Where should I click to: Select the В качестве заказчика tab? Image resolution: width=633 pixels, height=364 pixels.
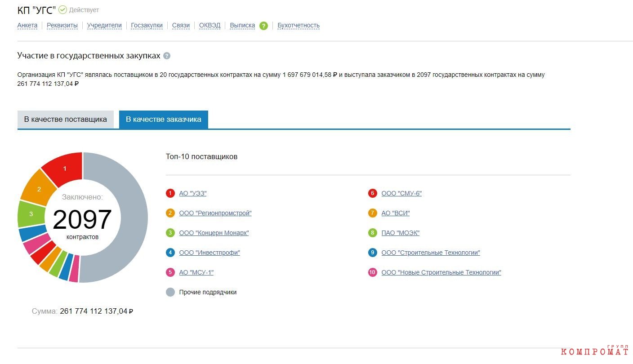pyautogui.click(x=164, y=120)
